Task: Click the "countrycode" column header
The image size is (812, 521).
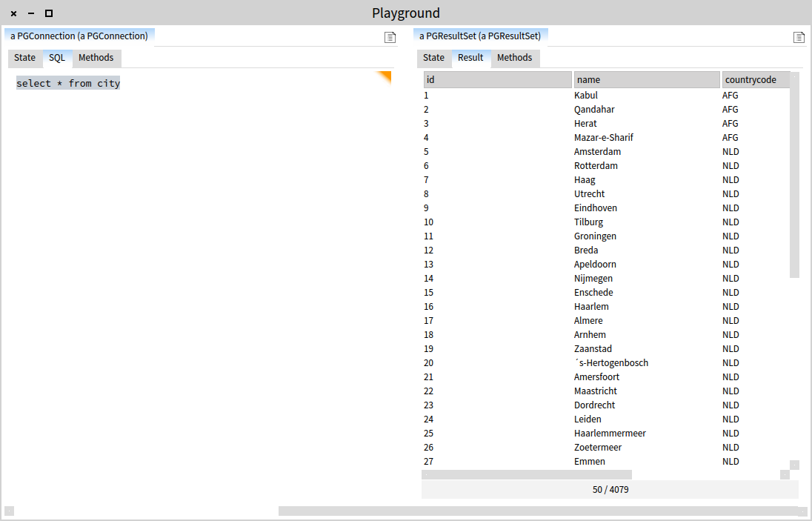Action: [756, 80]
